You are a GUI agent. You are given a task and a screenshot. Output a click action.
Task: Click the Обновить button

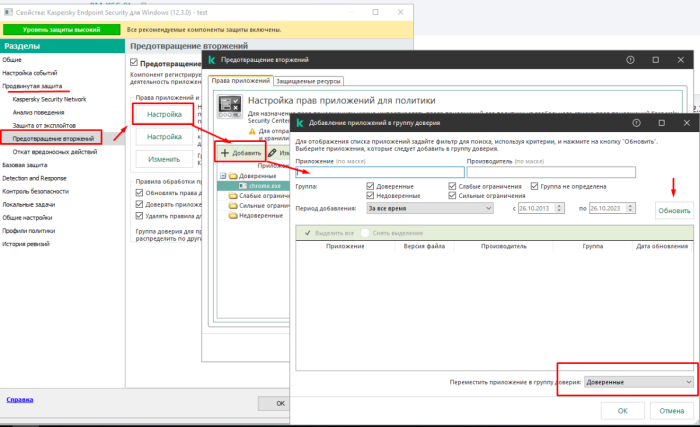674,210
